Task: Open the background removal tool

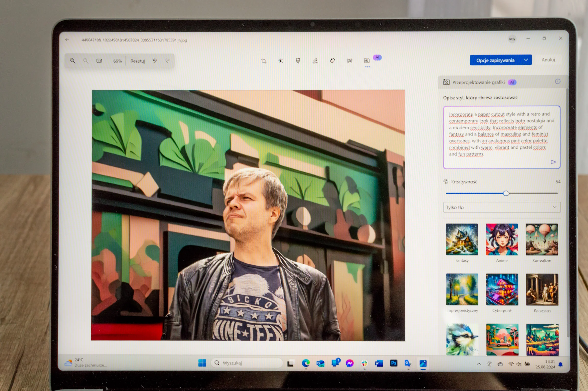Action: [349, 61]
